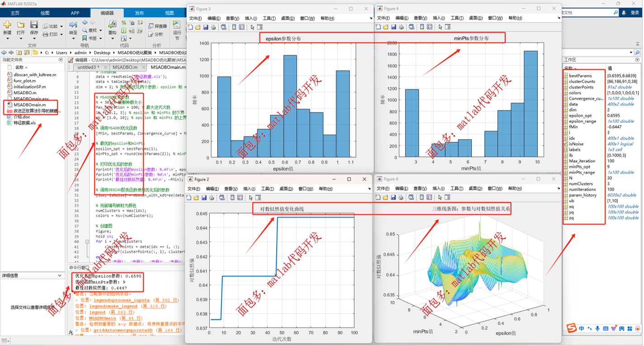The image size is (644, 346).
Task: Switch to the APP ribbon tab
Action: coord(75,13)
